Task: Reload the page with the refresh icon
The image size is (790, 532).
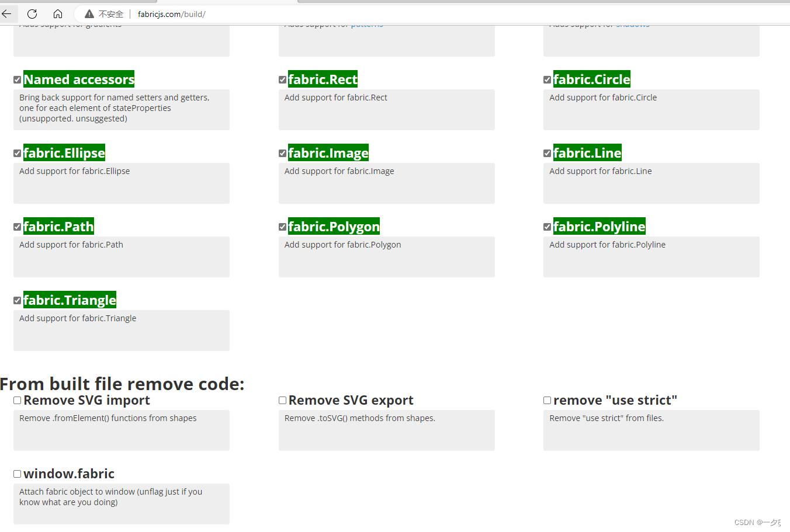Action: (32, 13)
